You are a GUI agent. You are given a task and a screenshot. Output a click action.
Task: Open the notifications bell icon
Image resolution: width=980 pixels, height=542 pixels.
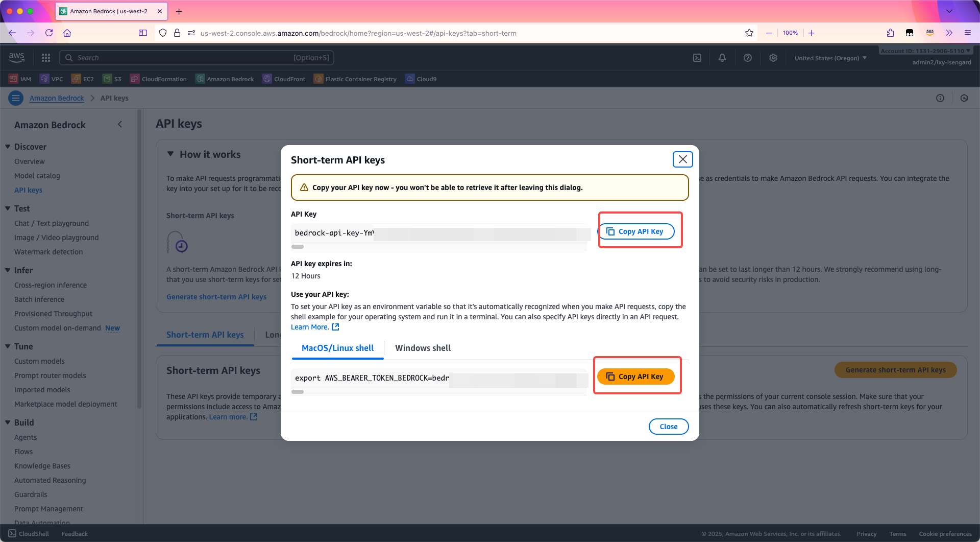pos(722,58)
